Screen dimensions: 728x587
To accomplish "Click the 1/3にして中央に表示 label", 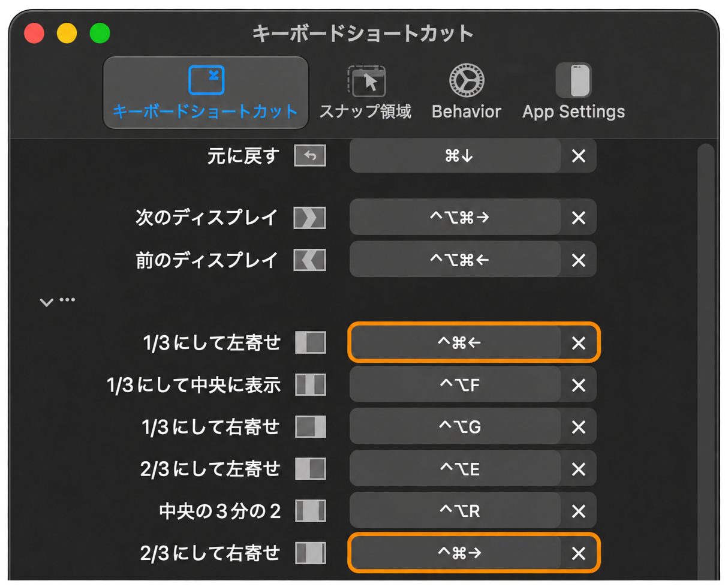I will (x=194, y=385).
